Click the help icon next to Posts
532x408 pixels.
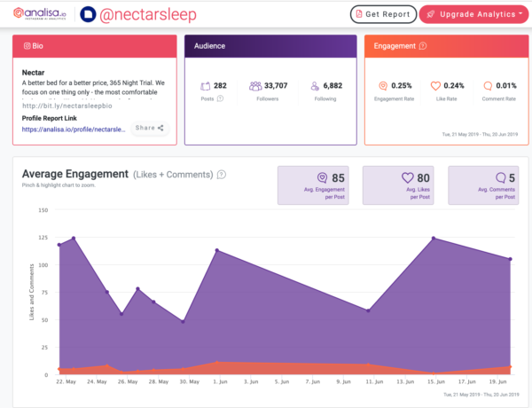pyautogui.click(x=220, y=98)
